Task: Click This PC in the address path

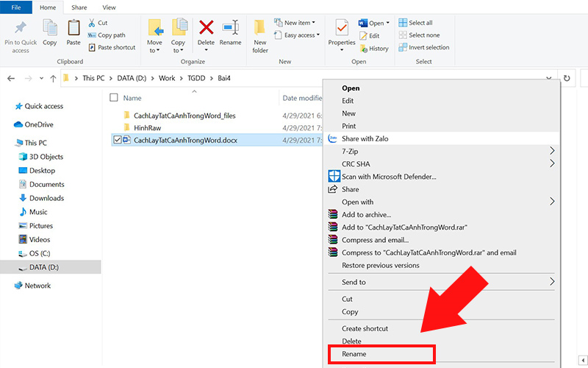Action: click(x=93, y=78)
